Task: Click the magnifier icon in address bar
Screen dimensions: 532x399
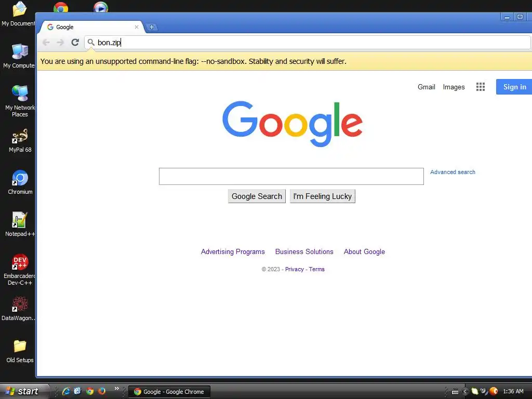Action: pyautogui.click(x=91, y=42)
